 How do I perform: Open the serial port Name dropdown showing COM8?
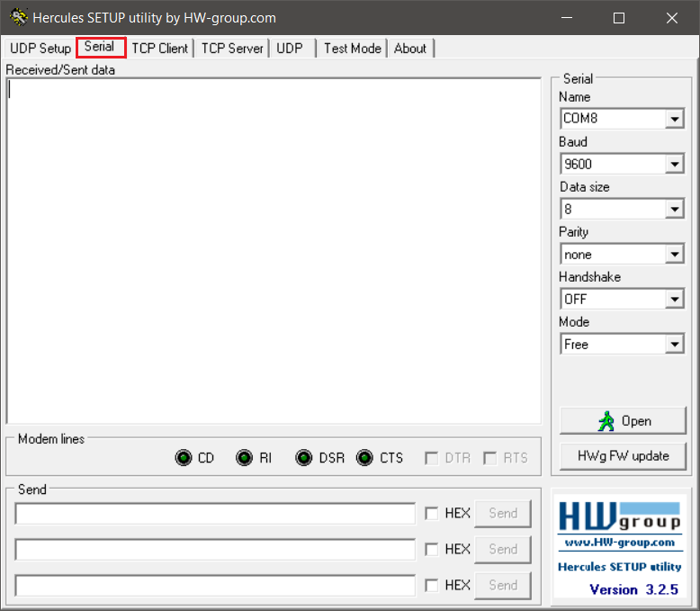[622, 119]
